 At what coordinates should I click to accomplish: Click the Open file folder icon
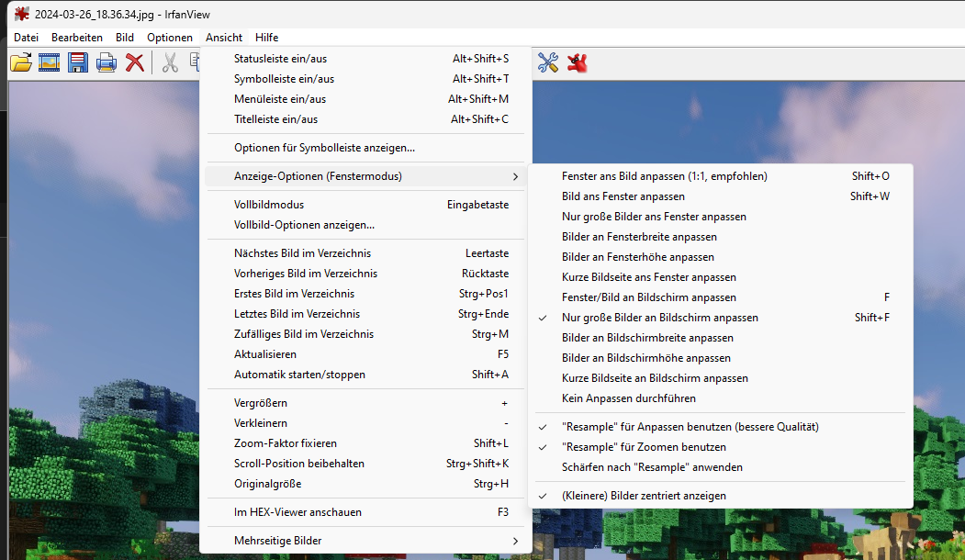click(21, 62)
